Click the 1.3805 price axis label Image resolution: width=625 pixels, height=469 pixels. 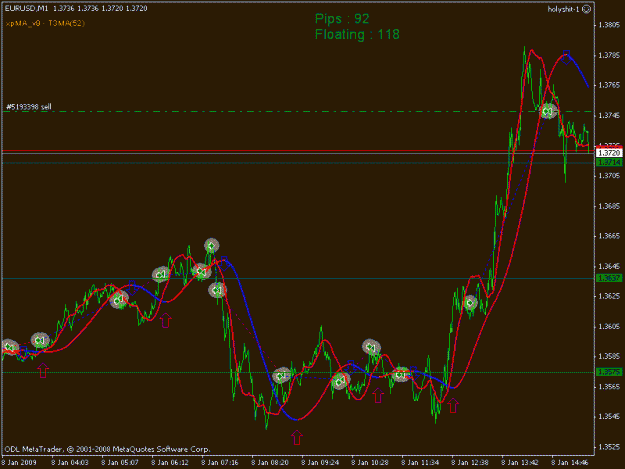pos(609,25)
